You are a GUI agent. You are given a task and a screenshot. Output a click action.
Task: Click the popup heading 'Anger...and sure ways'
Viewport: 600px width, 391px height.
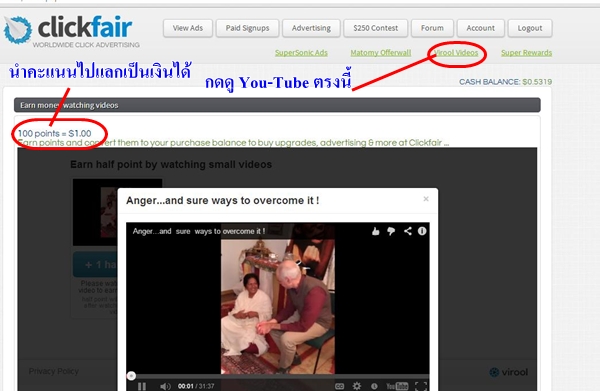[x=223, y=200]
